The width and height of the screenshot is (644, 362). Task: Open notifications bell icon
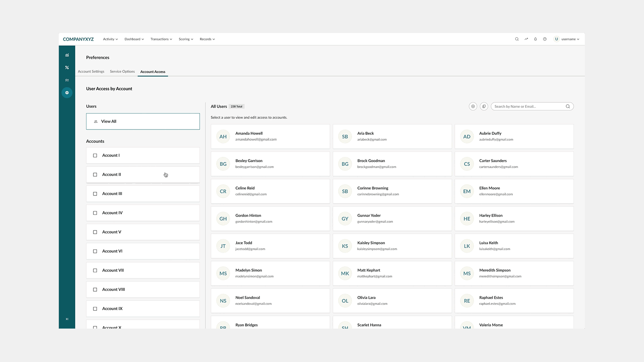[535, 39]
